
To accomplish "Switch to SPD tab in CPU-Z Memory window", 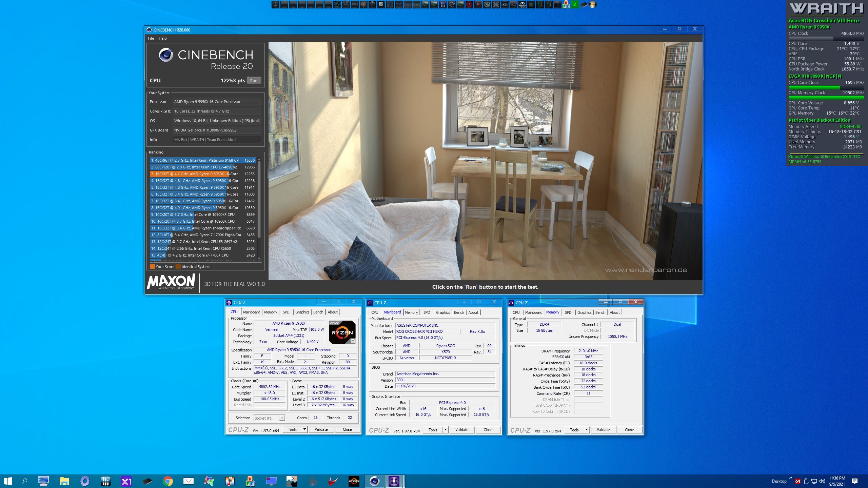I will 568,312.
